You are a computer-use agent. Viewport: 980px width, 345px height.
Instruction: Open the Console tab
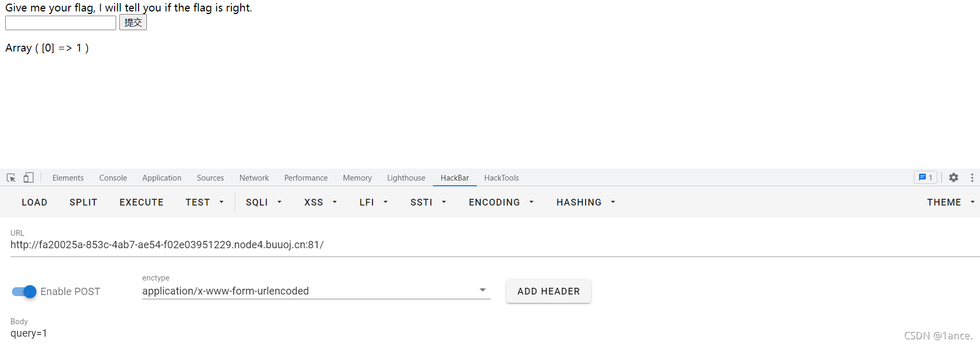tap(113, 178)
